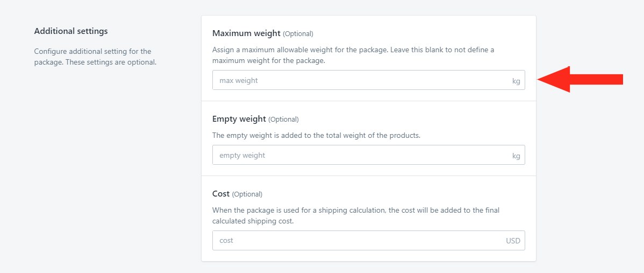Focus the empty weight input field
This screenshot has height=273, width=644.
[368, 155]
